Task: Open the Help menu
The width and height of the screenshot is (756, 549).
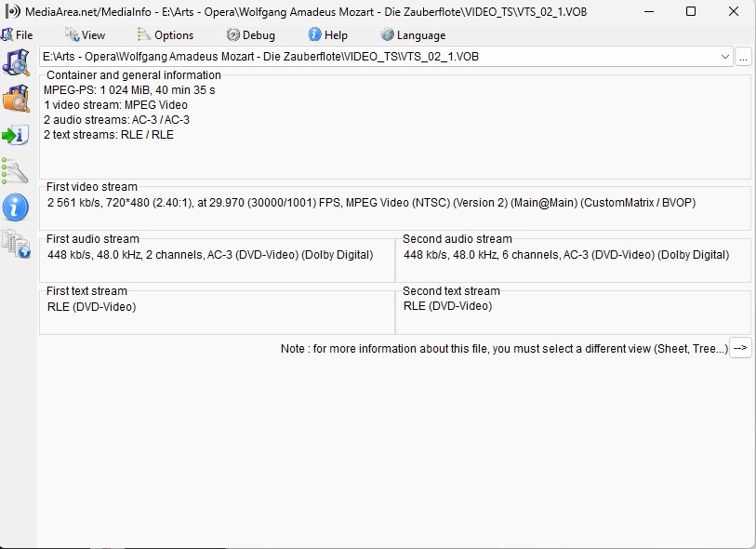Action: point(328,34)
